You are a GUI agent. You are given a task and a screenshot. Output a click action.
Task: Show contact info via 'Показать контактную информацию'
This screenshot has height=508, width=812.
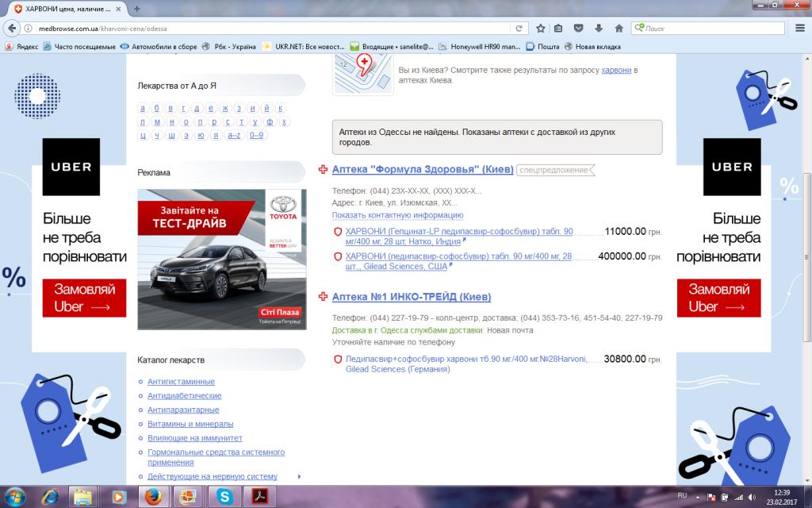[x=397, y=215]
